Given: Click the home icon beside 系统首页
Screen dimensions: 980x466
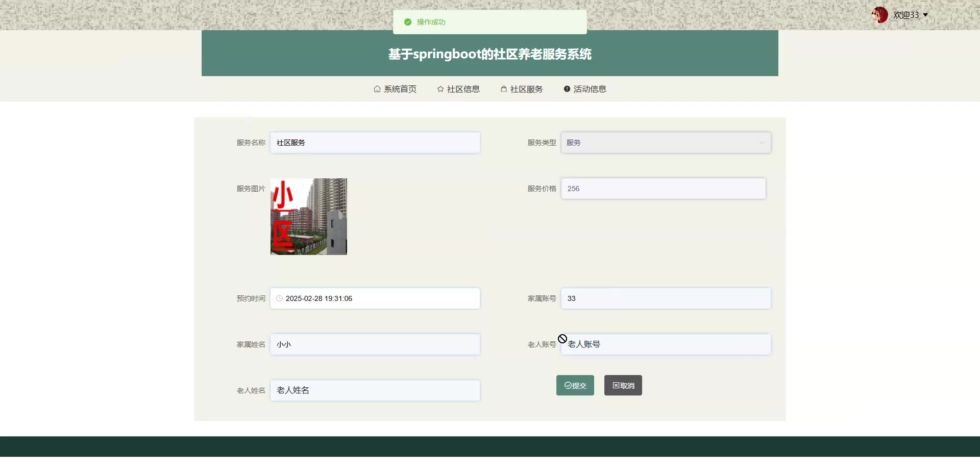Looking at the screenshot, I should [377, 89].
